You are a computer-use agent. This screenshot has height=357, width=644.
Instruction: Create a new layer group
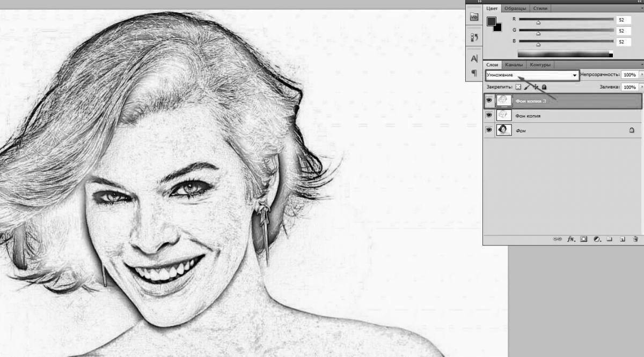[609, 240]
